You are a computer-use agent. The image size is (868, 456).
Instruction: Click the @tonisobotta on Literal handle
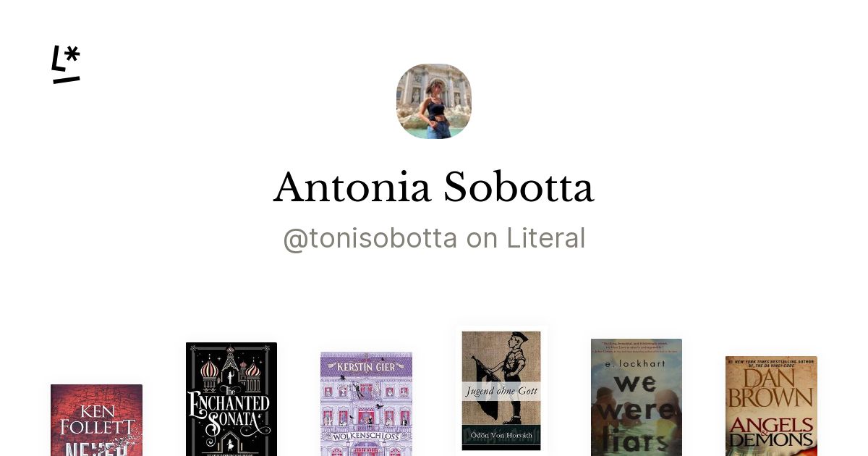[434, 238]
